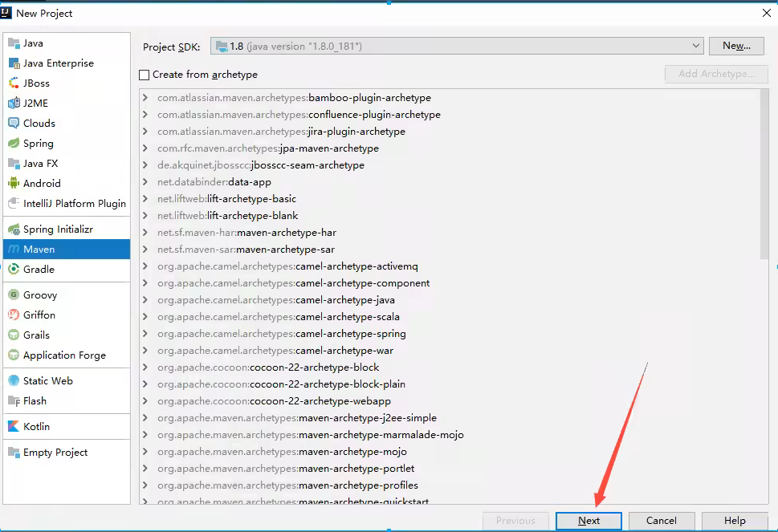The width and height of the screenshot is (778, 532).
Task: Expand camel-archetype-activemq entry
Action: 145,266
